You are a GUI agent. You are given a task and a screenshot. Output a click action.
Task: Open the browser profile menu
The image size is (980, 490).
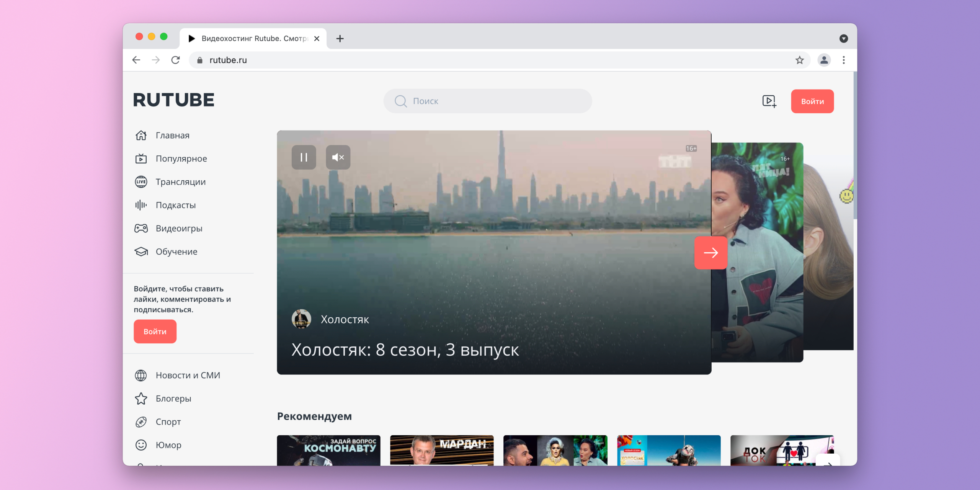point(824,60)
